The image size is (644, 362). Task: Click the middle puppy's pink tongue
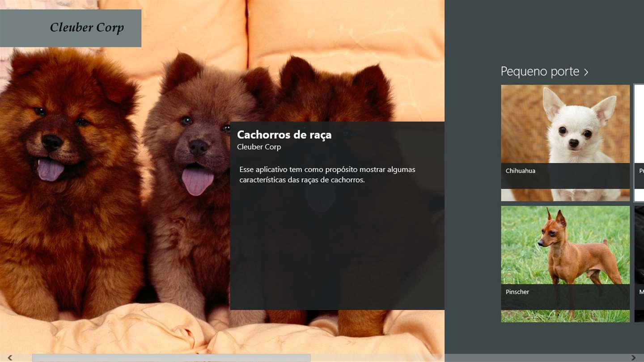click(x=197, y=181)
